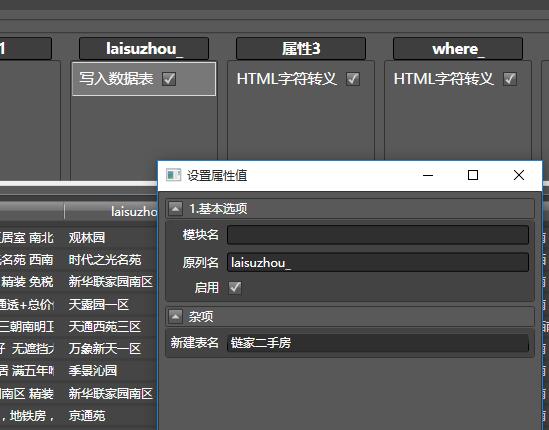Click the 模块名 input field
549x430 pixels.
(378, 235)
